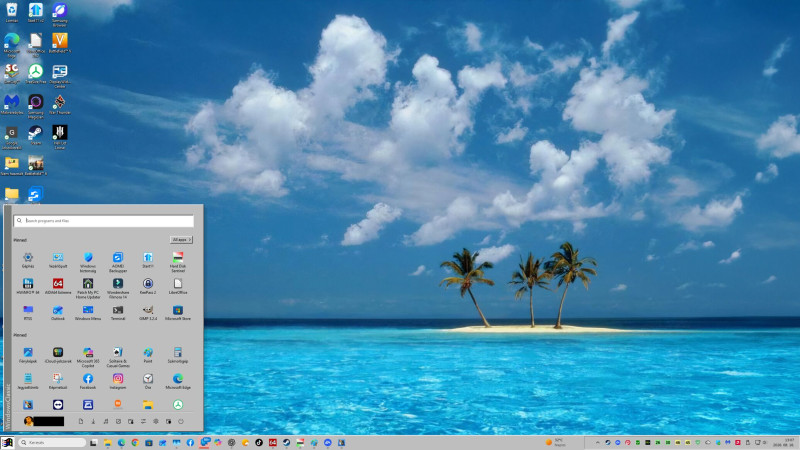Open the Microsoft Edge desktop shortcut
This screenshot has height=450, width=800.
(x=11, y=45)
